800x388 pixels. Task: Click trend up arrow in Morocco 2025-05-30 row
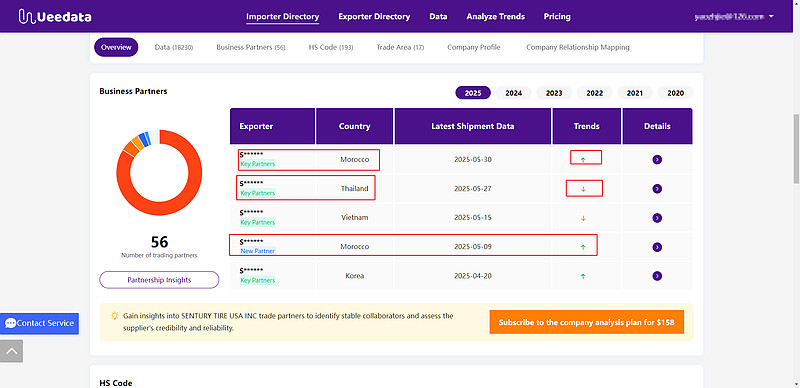tap(583, 160)
